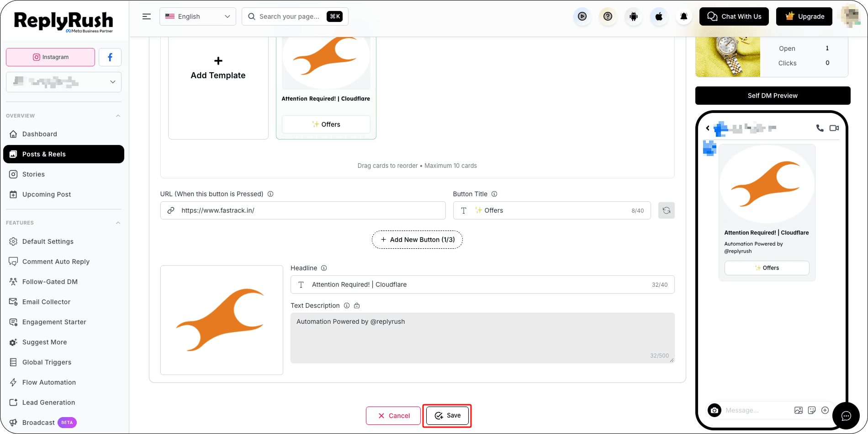
Task: Collapse the Features section
Action: pyautogui.click(x=118, y=223)
